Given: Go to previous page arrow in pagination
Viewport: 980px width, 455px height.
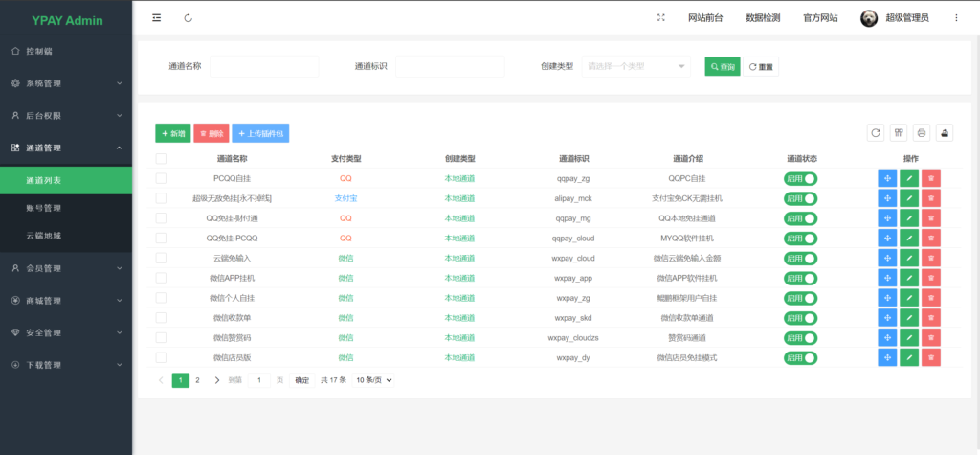Looking at the screenshot, I should pos(161,380).
